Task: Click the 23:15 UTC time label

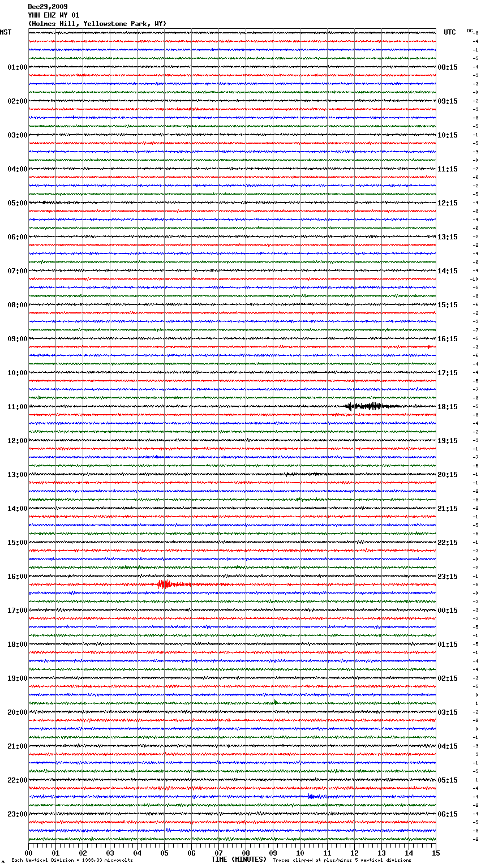Action: click(448, 577)
